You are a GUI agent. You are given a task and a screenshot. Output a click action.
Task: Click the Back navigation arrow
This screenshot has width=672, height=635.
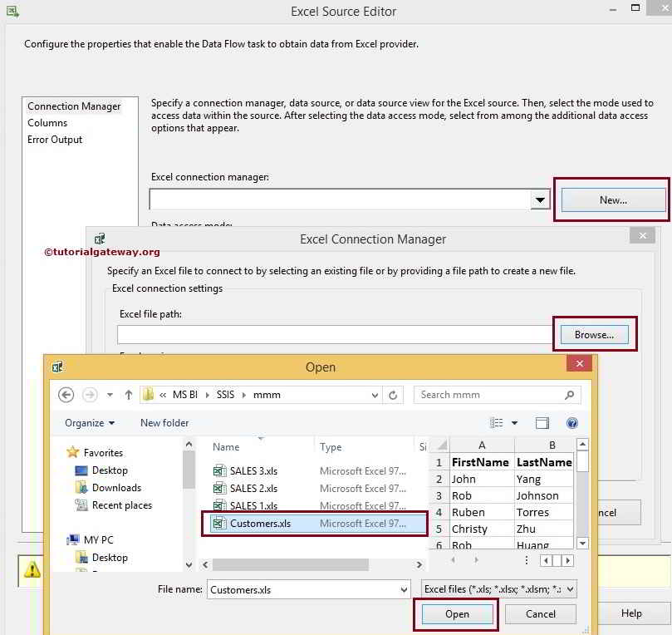point(66,395)
